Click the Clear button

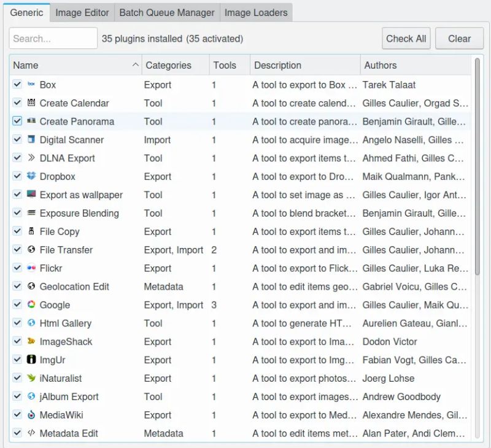coord(459,38)
